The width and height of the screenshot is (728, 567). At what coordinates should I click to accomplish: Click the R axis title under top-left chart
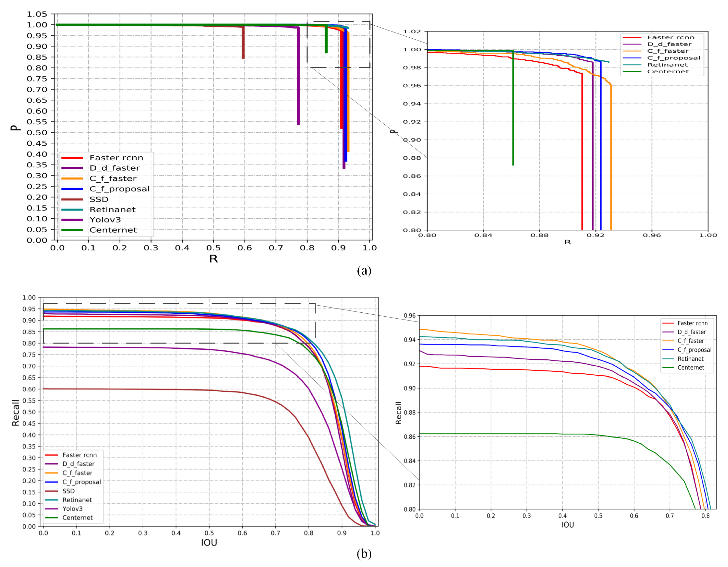point(213,259)
